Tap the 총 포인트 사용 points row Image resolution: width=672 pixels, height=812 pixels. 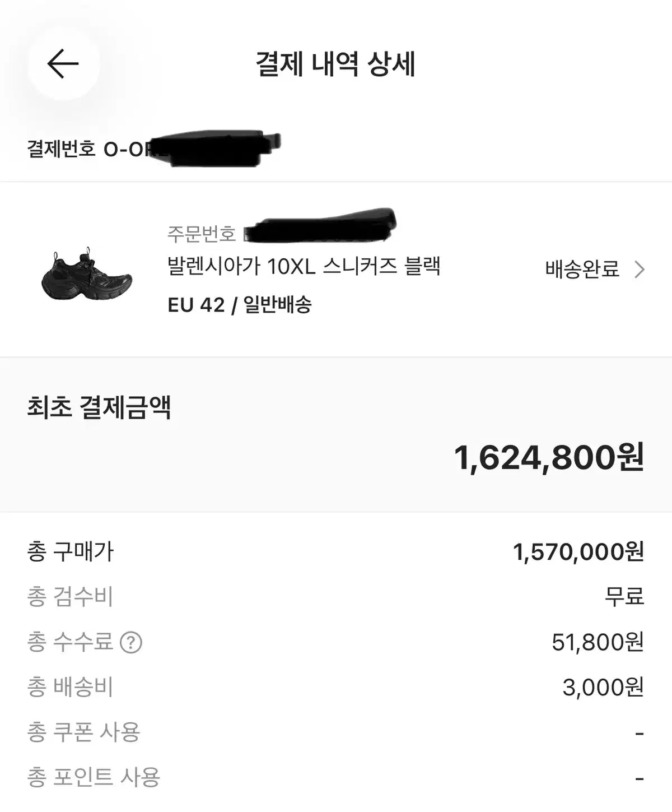point(335,777)
